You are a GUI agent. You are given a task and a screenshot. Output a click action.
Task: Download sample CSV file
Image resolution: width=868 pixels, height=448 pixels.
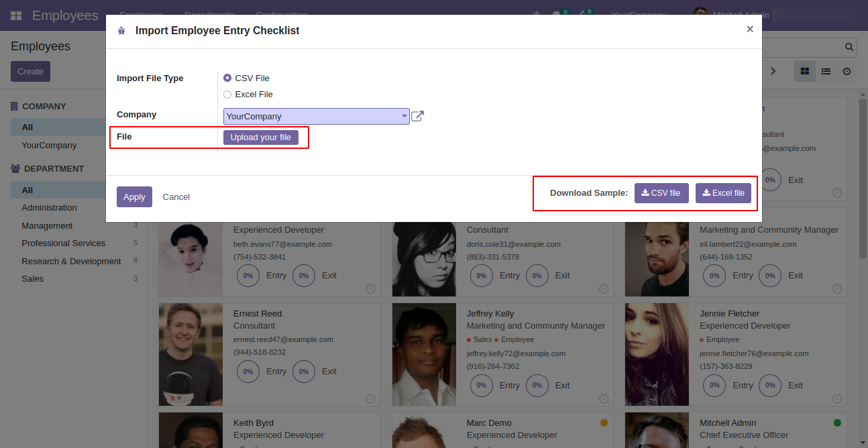pyautogui.click(x=661, y=193)
